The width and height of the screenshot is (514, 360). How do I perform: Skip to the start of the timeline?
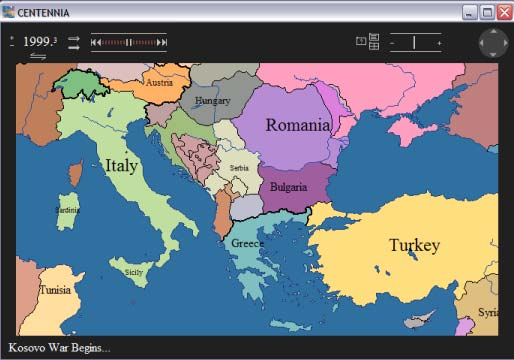(x=93, y=42)
